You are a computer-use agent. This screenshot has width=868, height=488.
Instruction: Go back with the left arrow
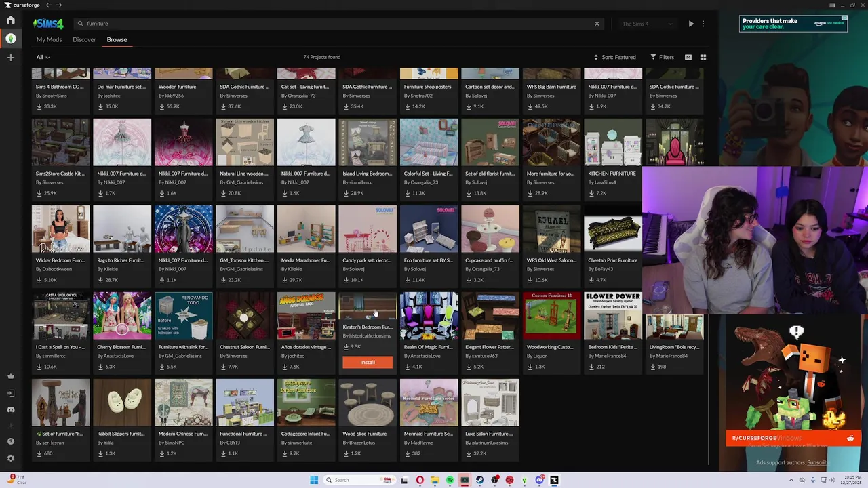pos(49,5)
